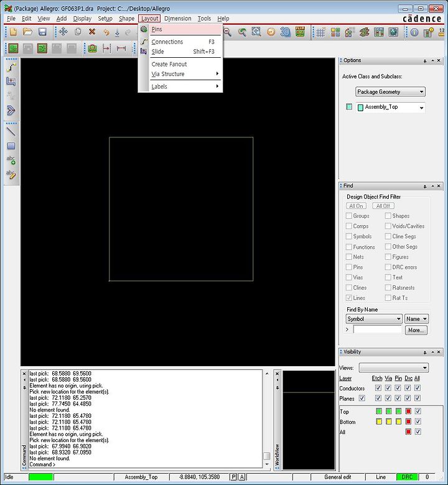448x485 pixels.
Task: Click the All Off button
Action: 383,206
